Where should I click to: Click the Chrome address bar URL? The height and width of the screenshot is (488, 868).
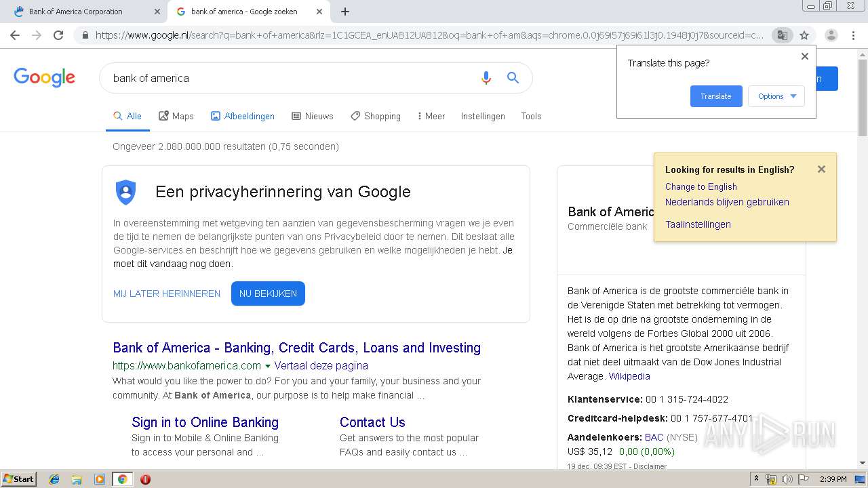pos(429,35)
